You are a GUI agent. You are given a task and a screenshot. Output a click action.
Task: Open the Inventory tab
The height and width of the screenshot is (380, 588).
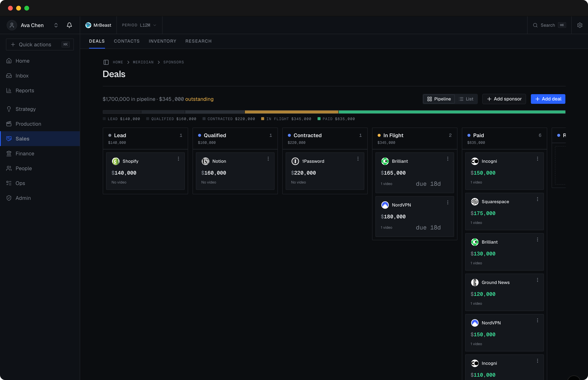click(x=162, y=41)
